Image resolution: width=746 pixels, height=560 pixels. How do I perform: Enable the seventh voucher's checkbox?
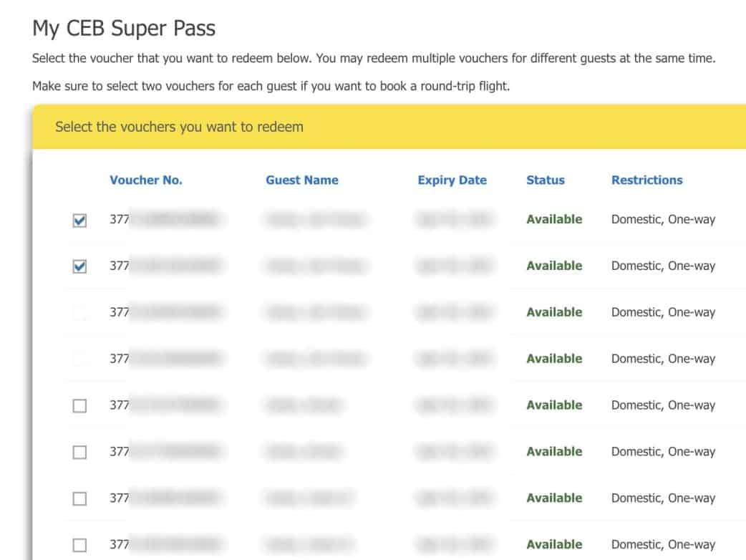pos(79,499)
